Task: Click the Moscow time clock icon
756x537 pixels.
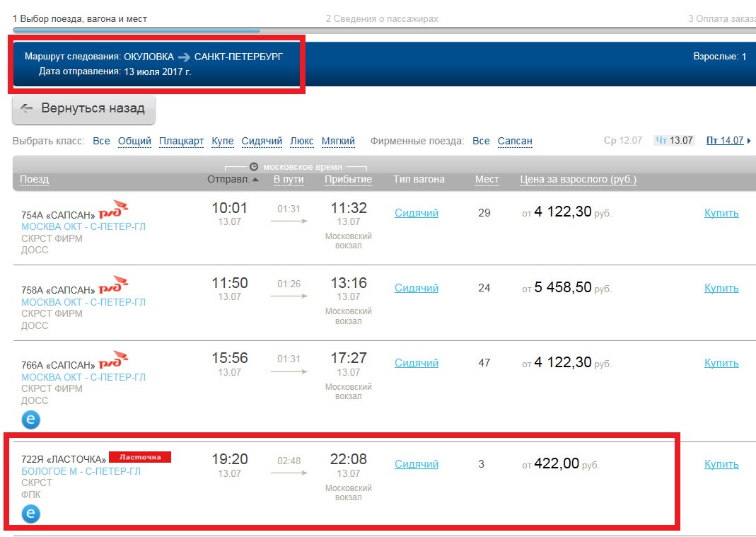Action: [x=254, y=167]
